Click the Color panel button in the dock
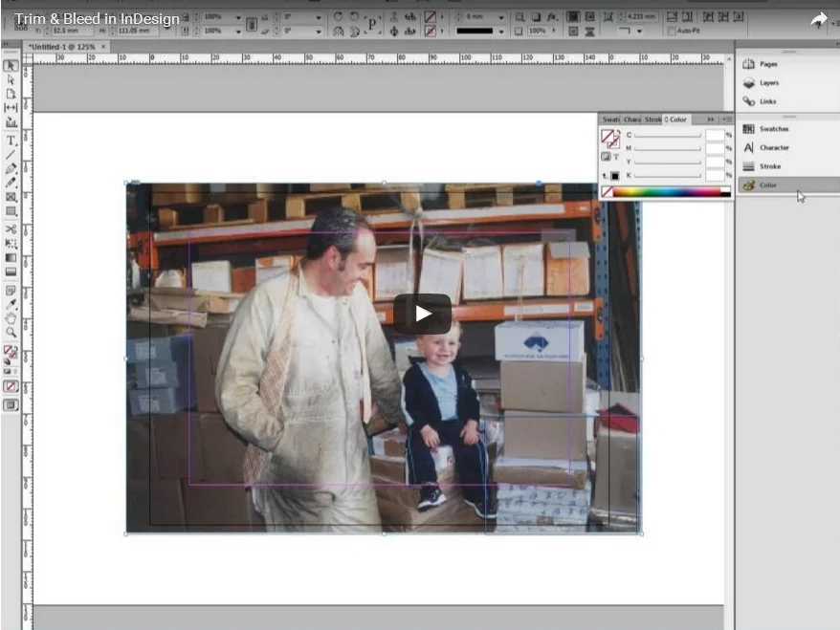This screenshot has width=840, height=630. pos(787,185)
